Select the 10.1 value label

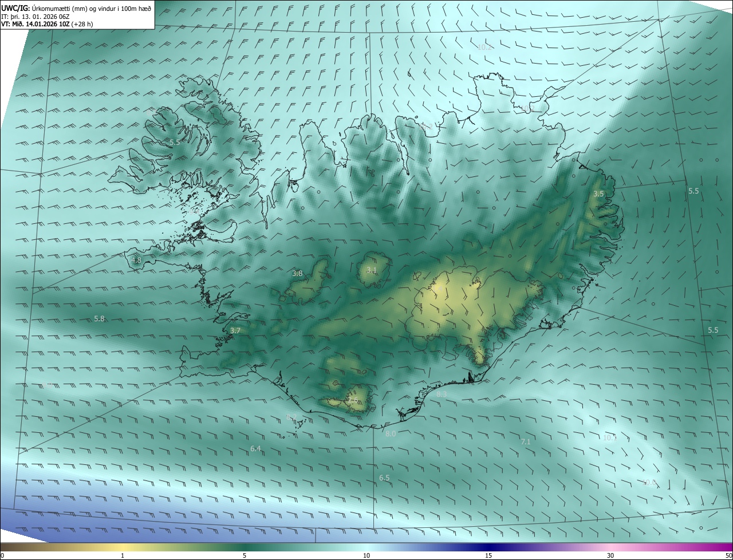pyautogui.click(x=610, y=438)
